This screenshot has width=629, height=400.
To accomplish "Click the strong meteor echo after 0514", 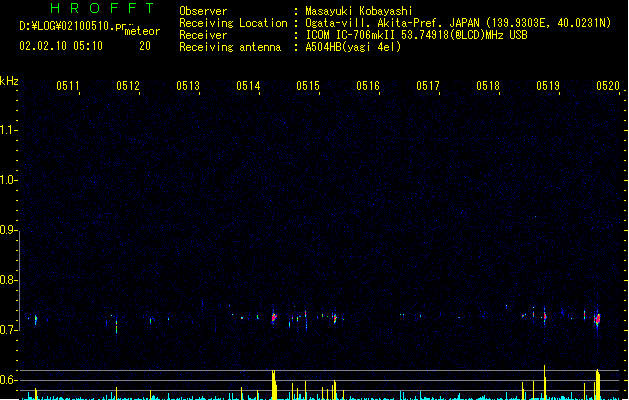I will point(274,317).
